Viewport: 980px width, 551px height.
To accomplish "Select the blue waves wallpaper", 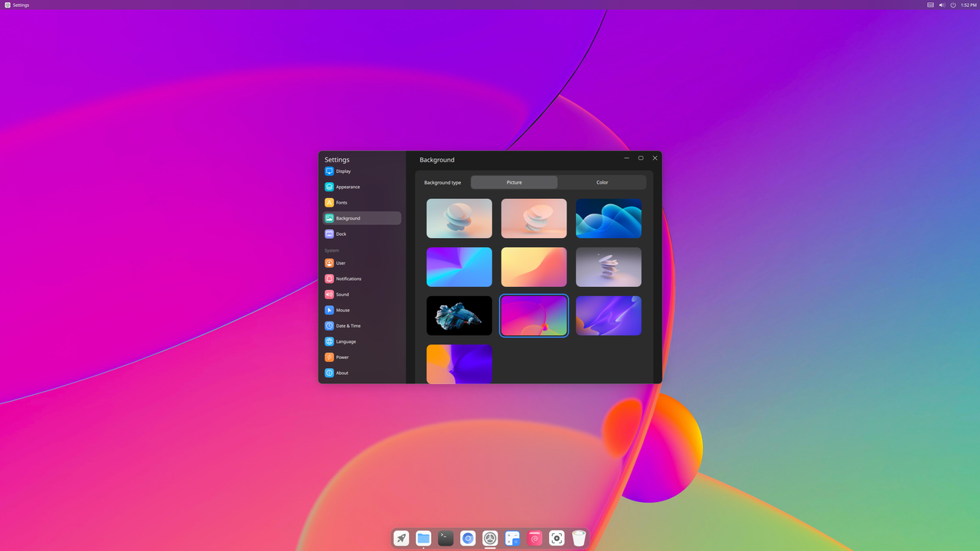I will click(609, 218).
